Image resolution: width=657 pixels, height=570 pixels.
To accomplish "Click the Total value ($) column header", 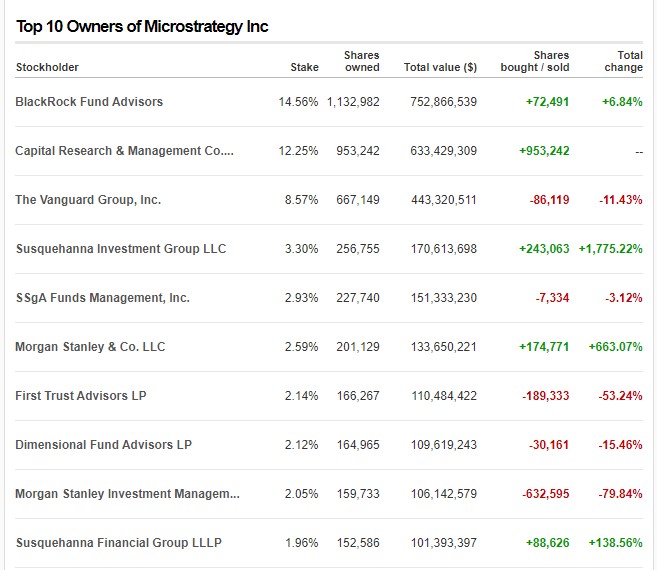I will [x=440, y=67].
